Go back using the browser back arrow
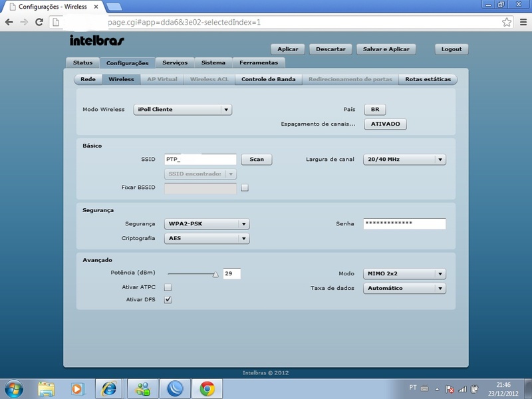532x399 pixels. point(9,23)
